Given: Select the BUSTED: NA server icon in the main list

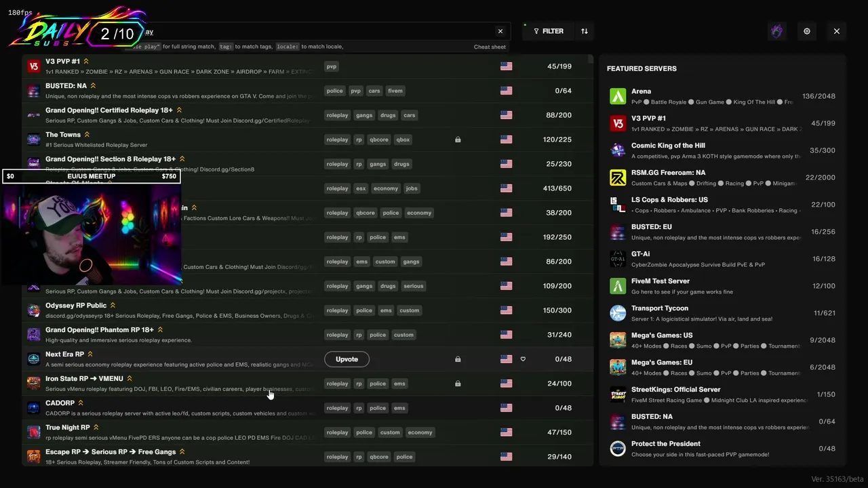Looking at the screenshot, I should point(33,91).
